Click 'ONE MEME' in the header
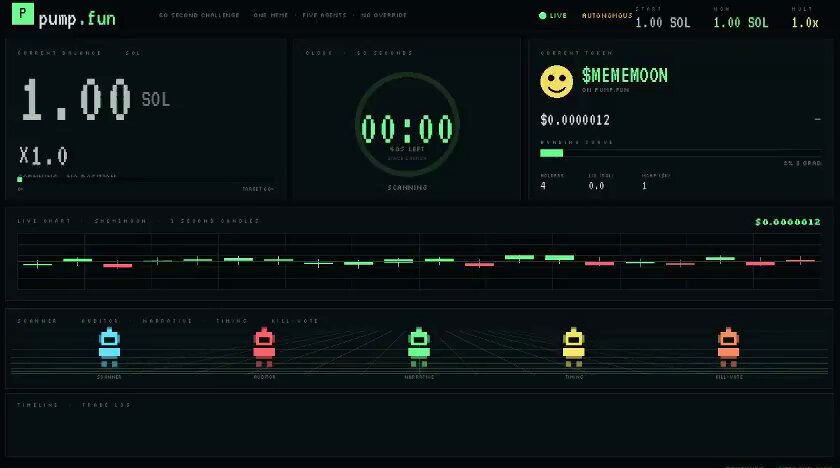 coord(271,15)
